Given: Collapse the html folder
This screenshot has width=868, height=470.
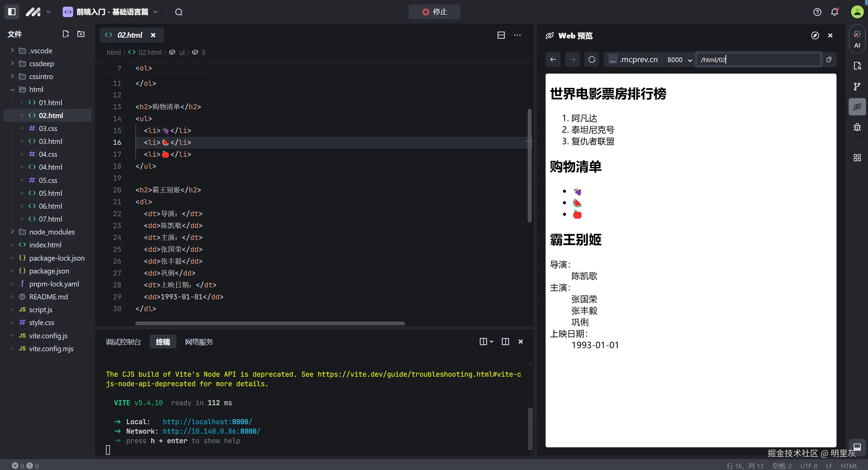Looking at the screenshot, I should coord(36,90).
